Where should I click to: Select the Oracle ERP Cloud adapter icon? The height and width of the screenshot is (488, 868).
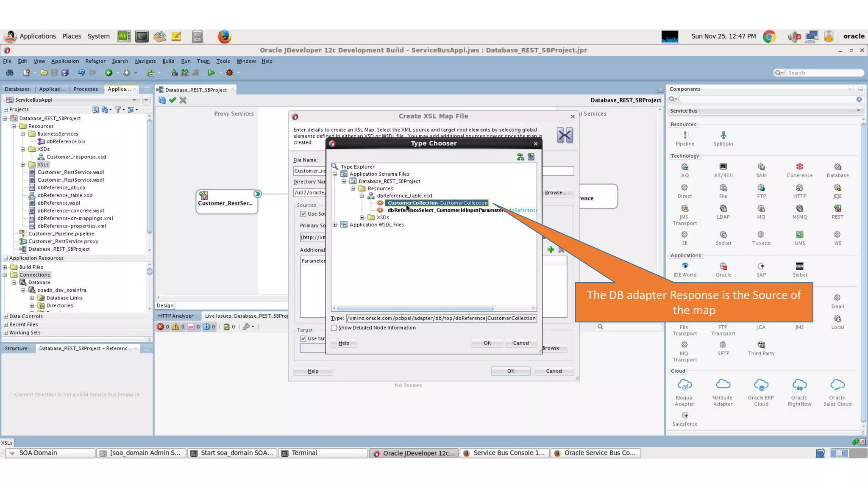(x=761, y=385)
